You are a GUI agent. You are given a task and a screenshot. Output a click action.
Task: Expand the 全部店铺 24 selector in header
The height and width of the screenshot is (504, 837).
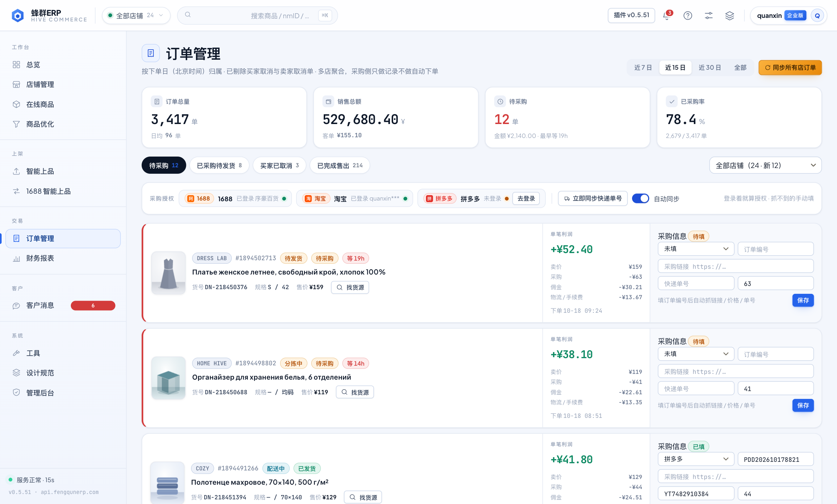[136, 16]
